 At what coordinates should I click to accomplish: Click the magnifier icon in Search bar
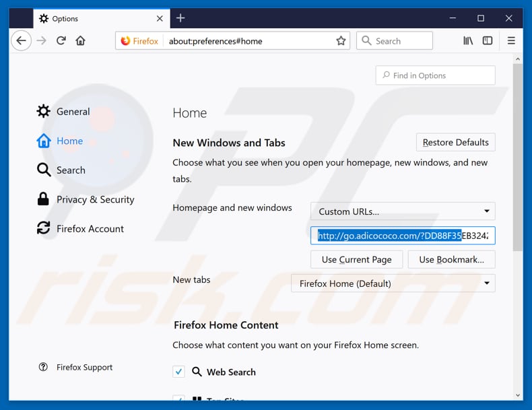pos(366,40)
